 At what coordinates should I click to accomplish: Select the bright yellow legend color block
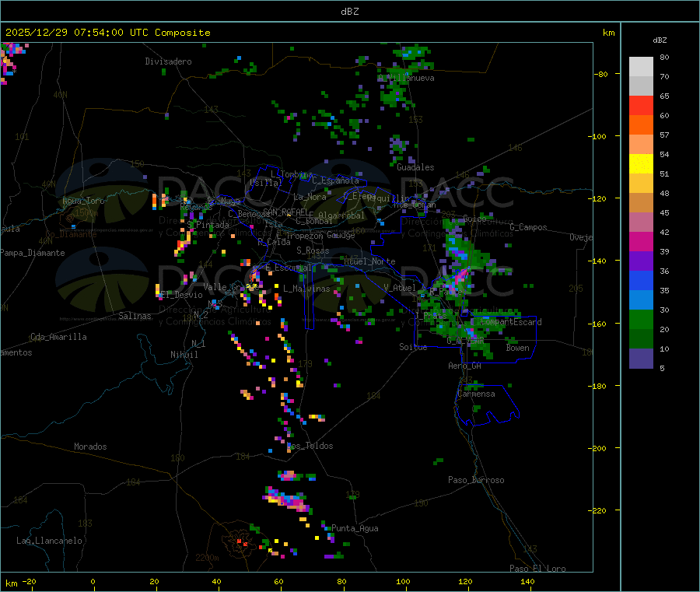(x=641, y=163)
